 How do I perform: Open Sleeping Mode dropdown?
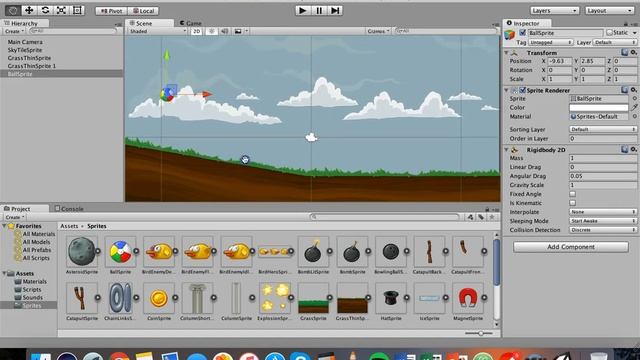click(x=603, y=221)
